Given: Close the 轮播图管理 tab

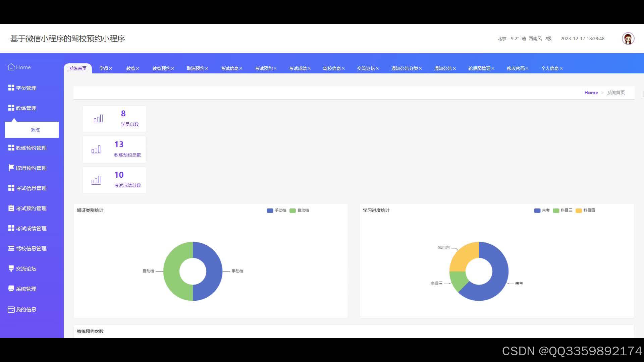Looking at the screenshot, I should click(493, 68).
